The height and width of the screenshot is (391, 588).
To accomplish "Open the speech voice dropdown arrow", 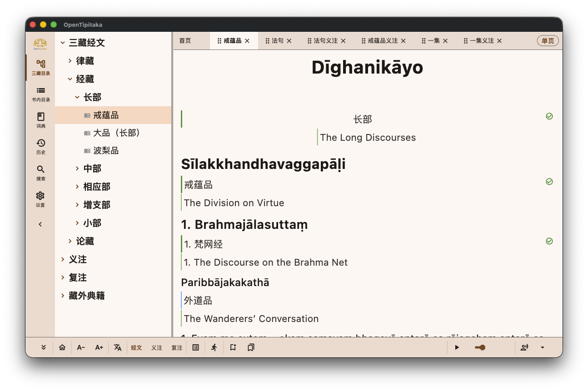I will pyautogui.click(x=542, y=347).
